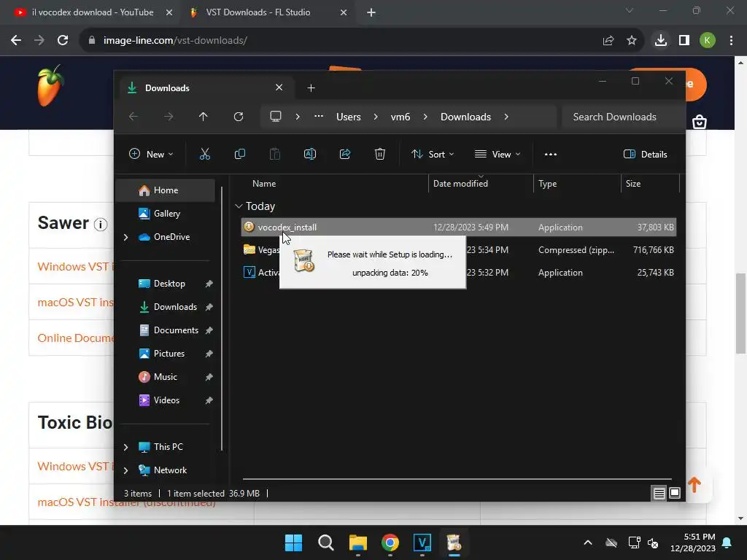The height and width of the screenshot is (560, 747).
Task: Sort files by the Name column
Action: tap(264, 183)
